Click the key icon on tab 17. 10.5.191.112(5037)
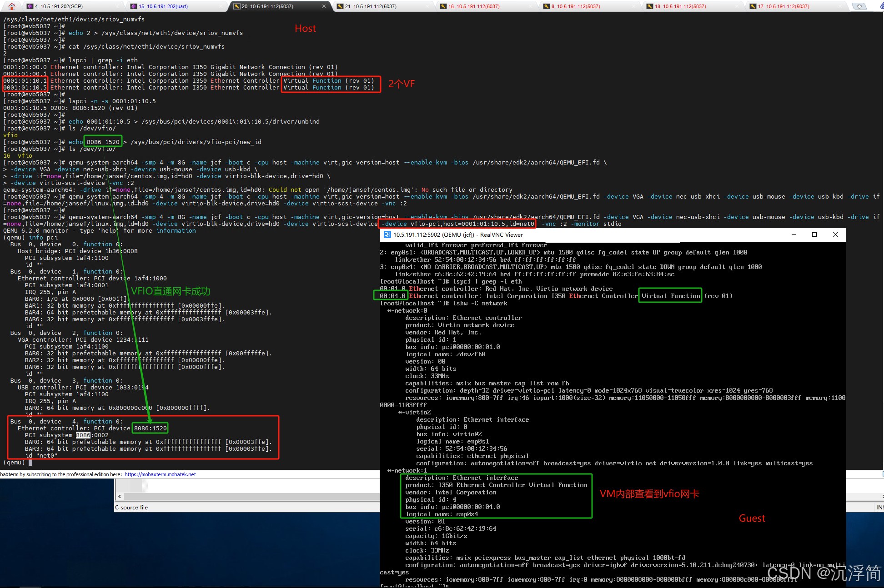Image resolution: width=884 pixels, height=588 pixels. click(x=753, y=6)
